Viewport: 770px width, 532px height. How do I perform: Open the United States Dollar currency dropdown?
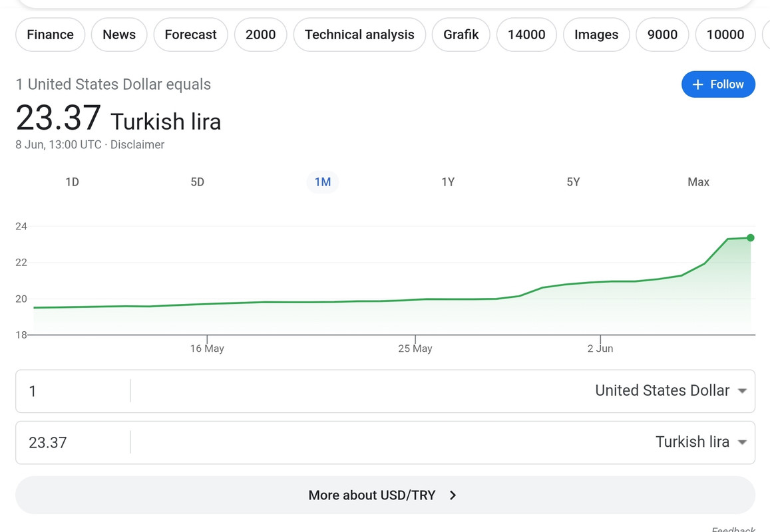coord(671,390)
